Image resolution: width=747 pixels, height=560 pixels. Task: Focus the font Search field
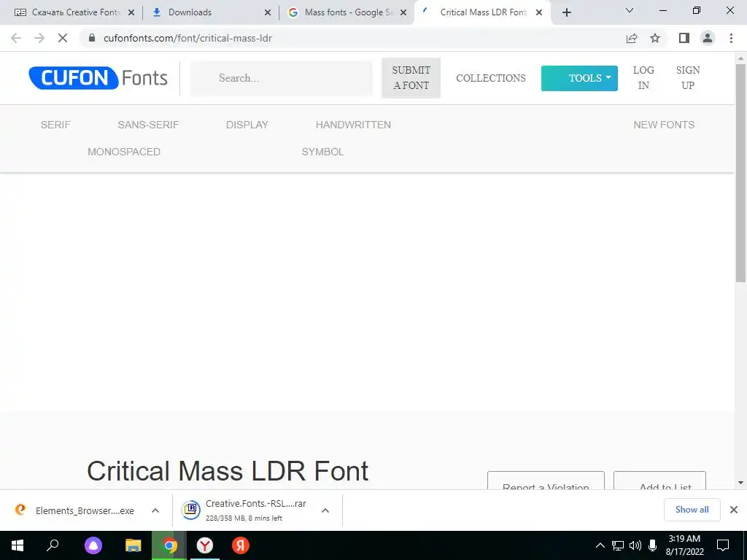pos(281,77)
